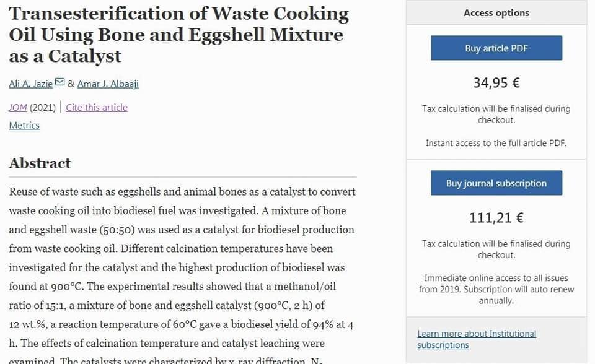
Task: Click the Abstract section heading
Action: 40,163
